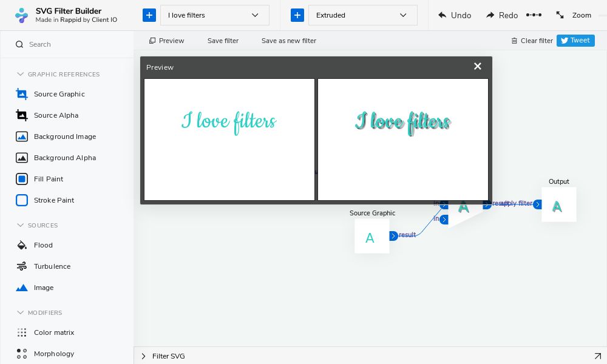Select the Source Alpha reference icon
The image size is (607, 364).
coord(22,115)
